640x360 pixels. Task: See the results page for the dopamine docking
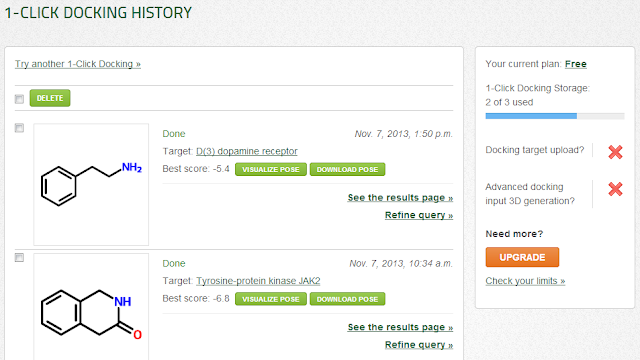(x=400, y=198)
